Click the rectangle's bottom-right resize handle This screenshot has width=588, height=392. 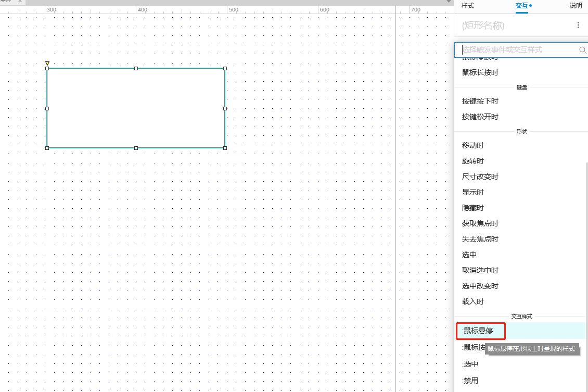pos(225,148)
